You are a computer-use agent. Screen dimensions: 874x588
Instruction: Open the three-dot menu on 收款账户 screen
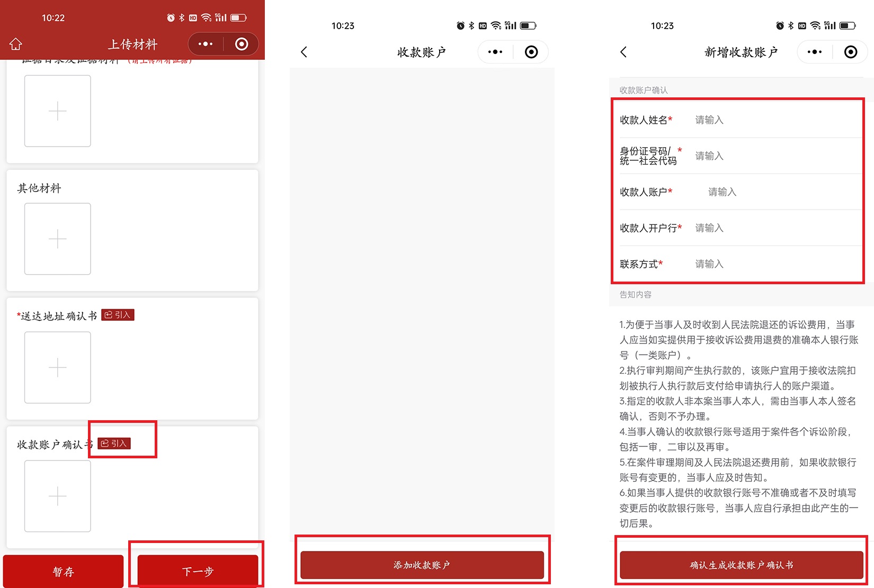[x=495, y=52]
